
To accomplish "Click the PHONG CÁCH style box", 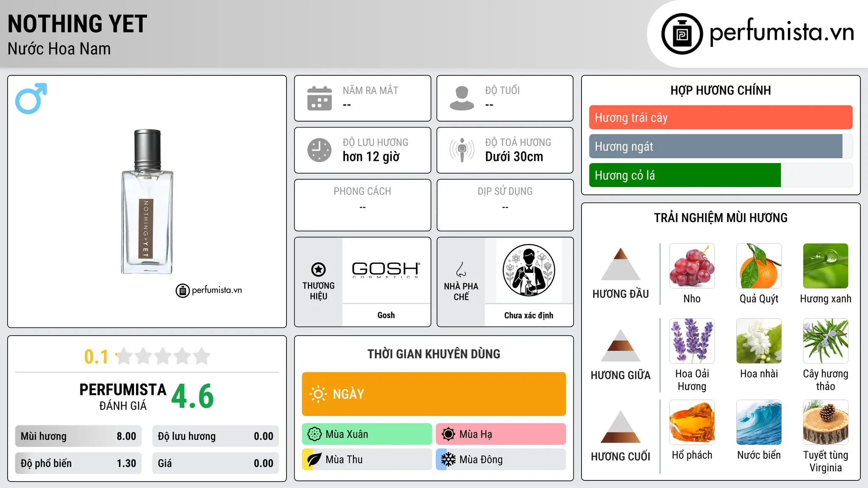I will [x=362, y=205].
